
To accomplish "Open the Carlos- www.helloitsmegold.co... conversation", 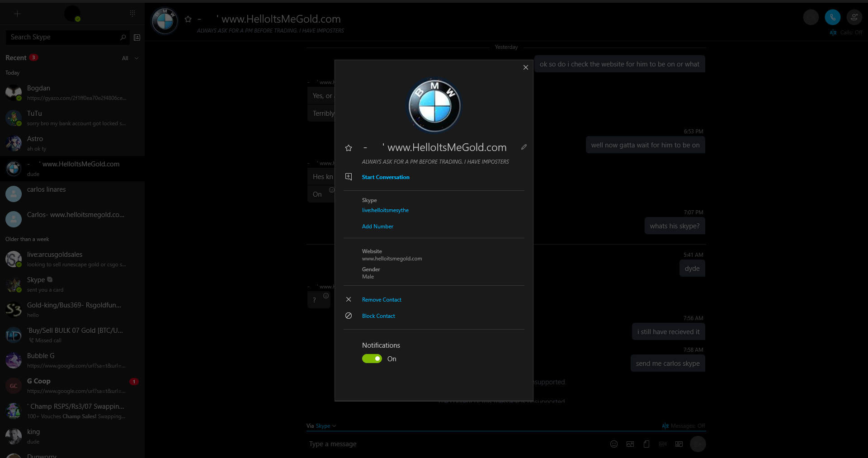I will pyautogui.click(x=72, y=219).
